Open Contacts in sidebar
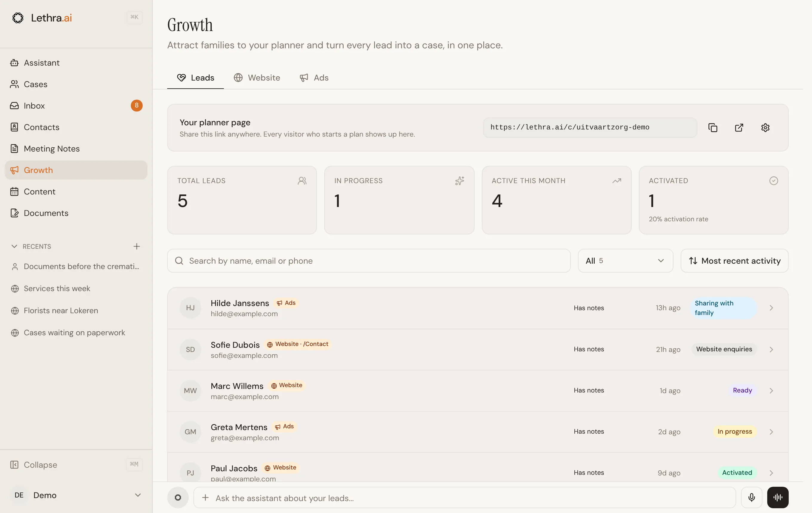This screenshot has height=513, width=812. (76, 127)
